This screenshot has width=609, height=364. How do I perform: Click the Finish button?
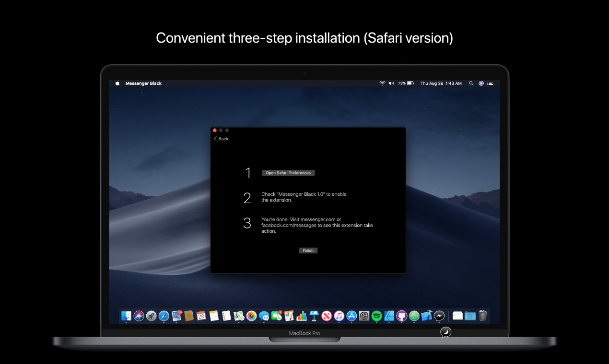308,250
